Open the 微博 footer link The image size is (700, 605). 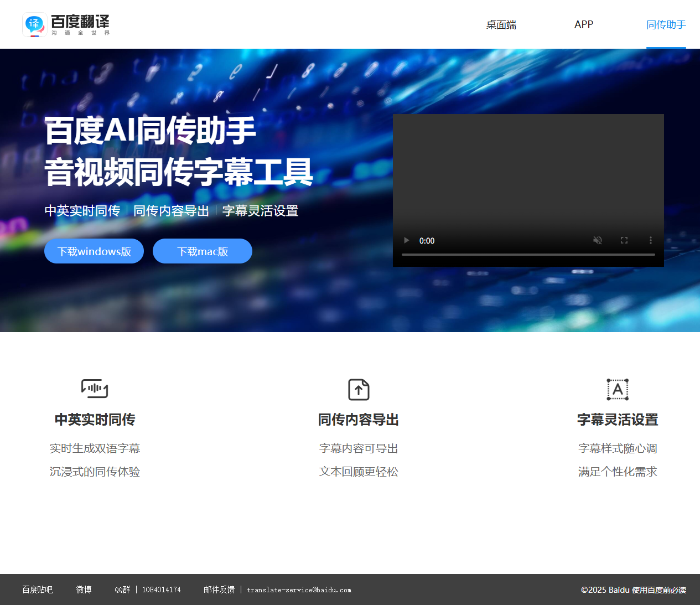(x=84, y=590)
